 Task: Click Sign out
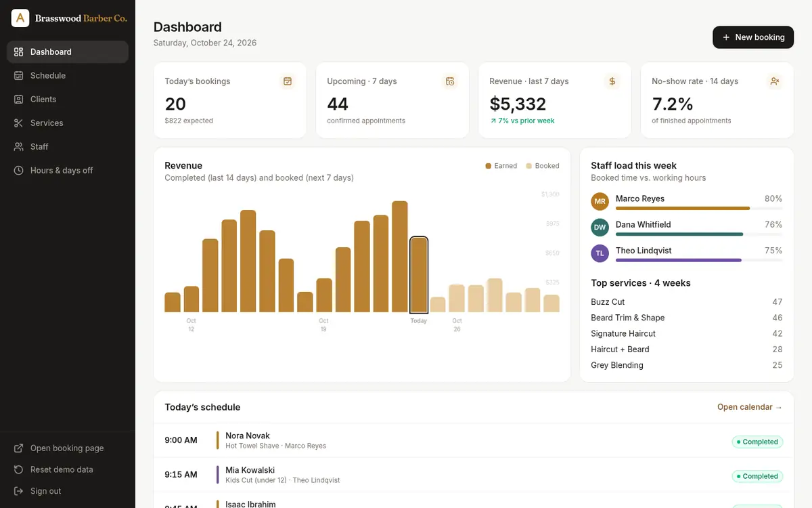pos(68,491)
